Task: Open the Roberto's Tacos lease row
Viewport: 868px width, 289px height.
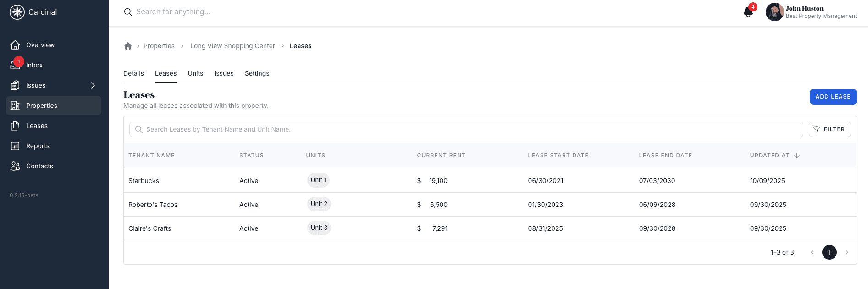Action: coord(153,205)
